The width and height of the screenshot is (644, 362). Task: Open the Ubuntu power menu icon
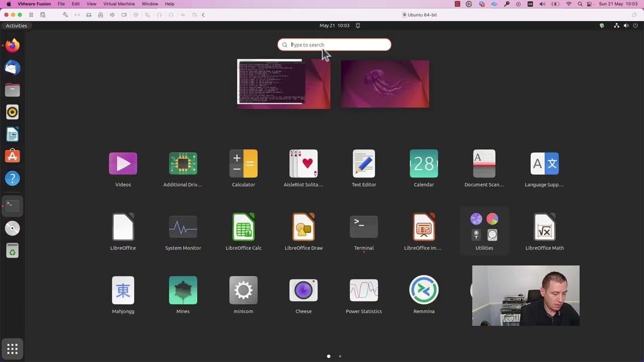pos(635,26)
